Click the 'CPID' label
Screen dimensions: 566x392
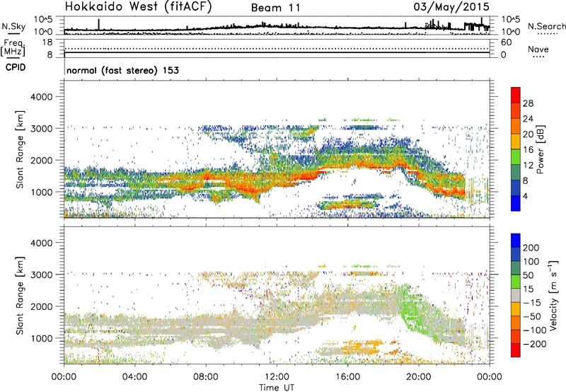[x=16, y=67]
